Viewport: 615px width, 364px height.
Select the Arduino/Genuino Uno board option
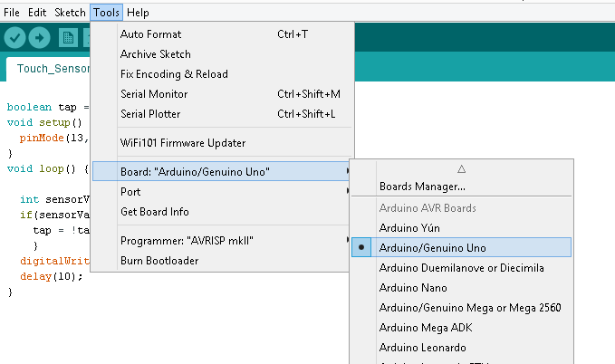pyautogui.click(x=462, y=247)
